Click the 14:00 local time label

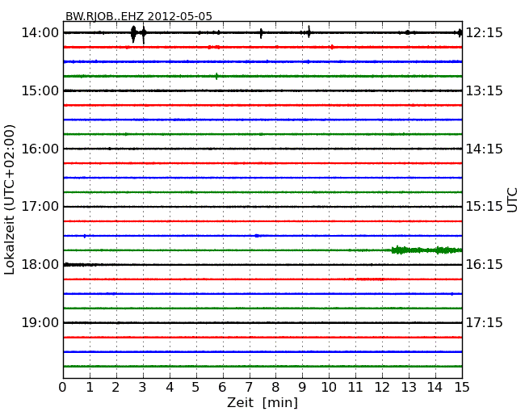pos(40,33)
